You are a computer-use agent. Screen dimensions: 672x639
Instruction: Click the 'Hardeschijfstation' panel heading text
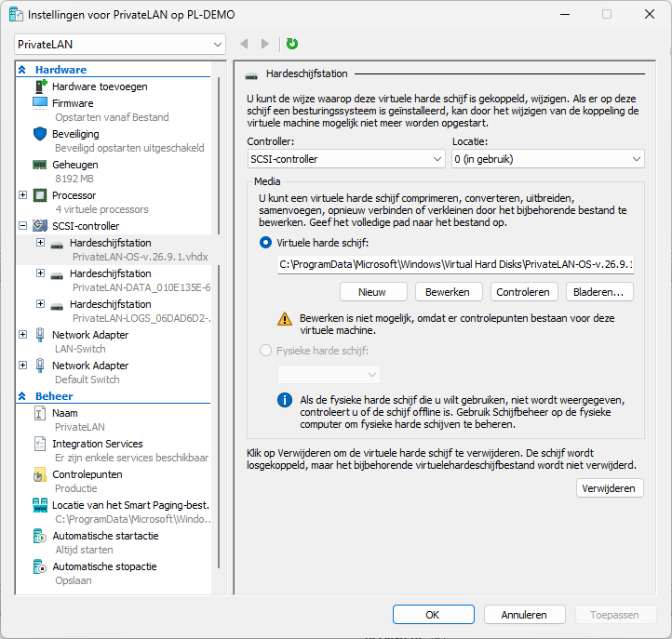tap(307, 73)
